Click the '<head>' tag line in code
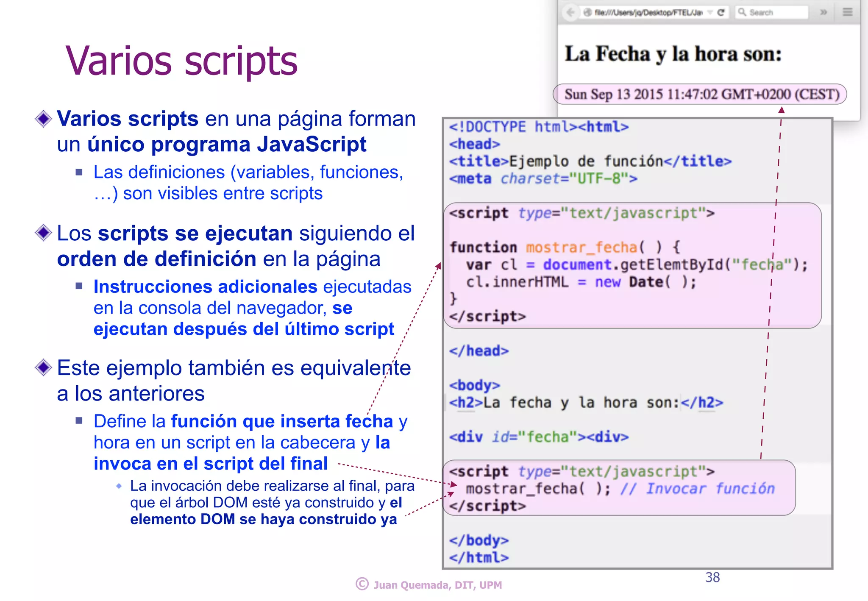This screenshot has width=868, height=601. pos(475,144)
